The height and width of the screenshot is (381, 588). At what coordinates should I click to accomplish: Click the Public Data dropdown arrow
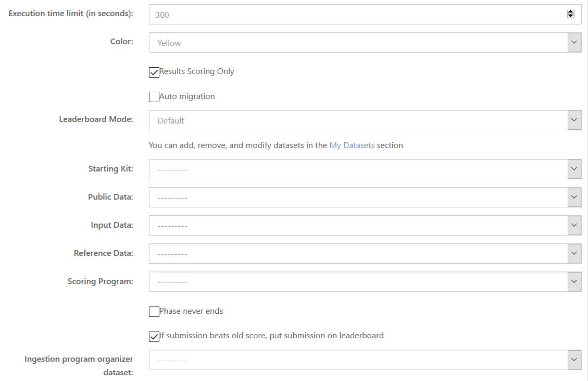pyautogui.click(x=574, y=197)
